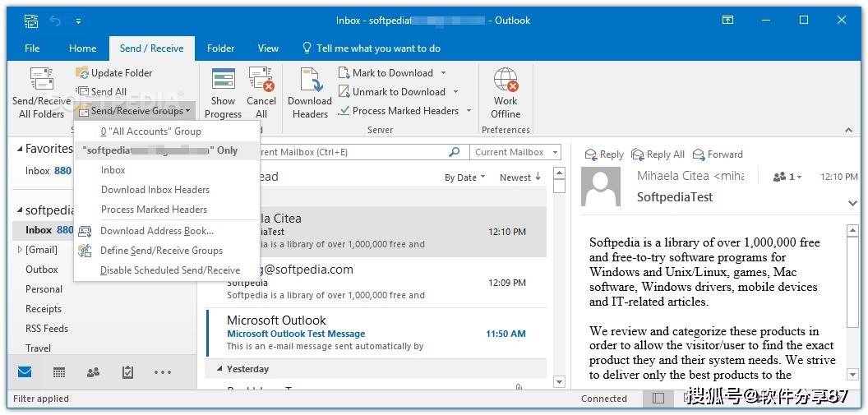This screenshot has width=868, height=415.
Task: Open Show Progress in ribbon
Action: [x=223, y=93]
